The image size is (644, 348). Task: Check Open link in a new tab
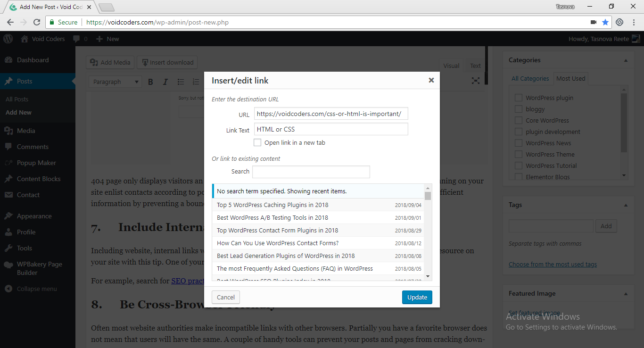[257, 142]
